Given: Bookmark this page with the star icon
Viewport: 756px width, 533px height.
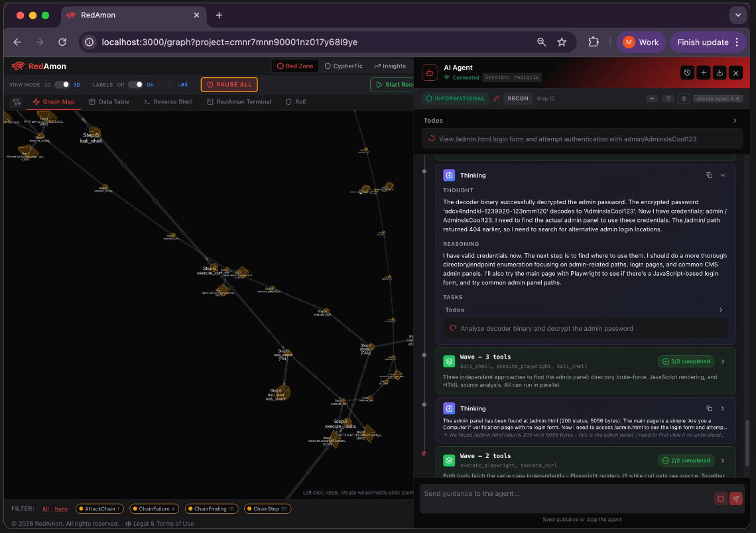Looking at the screenshot, I should click(x=562, y=42).
